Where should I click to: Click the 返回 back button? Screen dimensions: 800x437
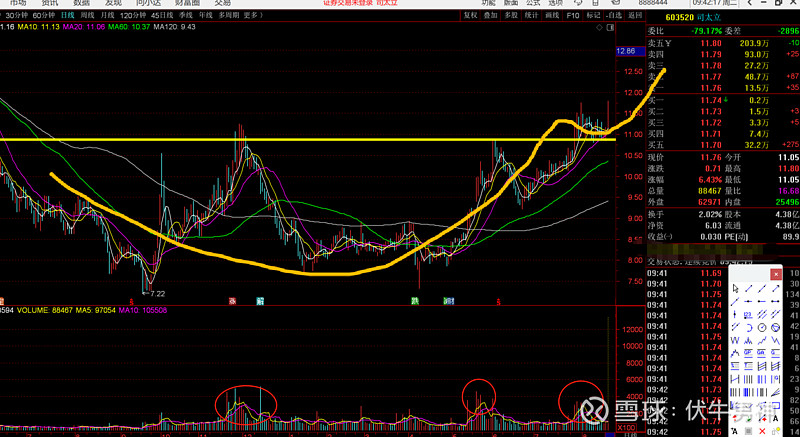[635, 15]
